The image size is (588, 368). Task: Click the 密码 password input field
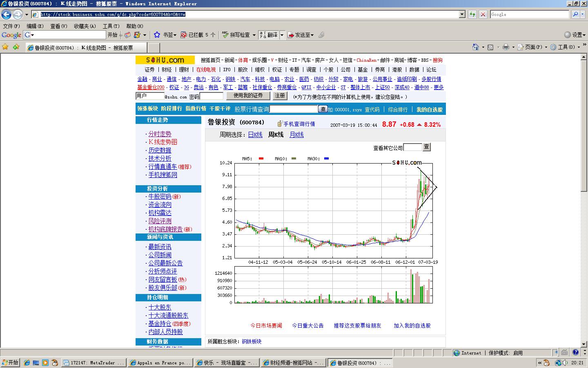point(212,96)
